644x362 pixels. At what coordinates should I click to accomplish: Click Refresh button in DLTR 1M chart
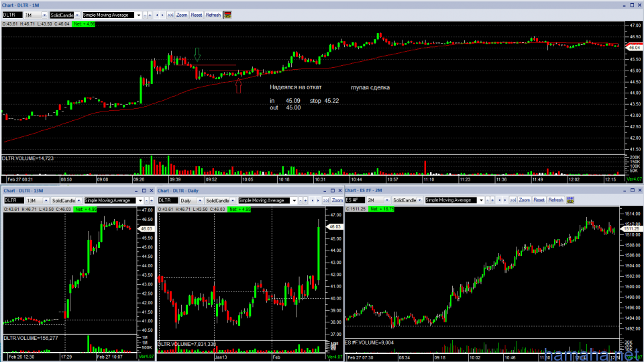point(213,15)
